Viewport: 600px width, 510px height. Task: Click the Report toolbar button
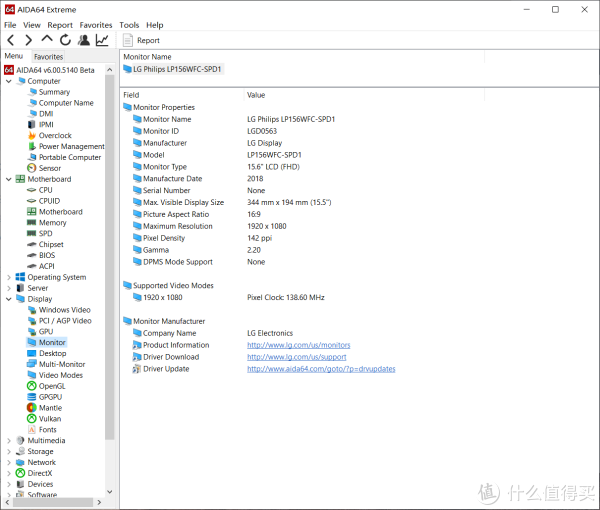(141, 40)
